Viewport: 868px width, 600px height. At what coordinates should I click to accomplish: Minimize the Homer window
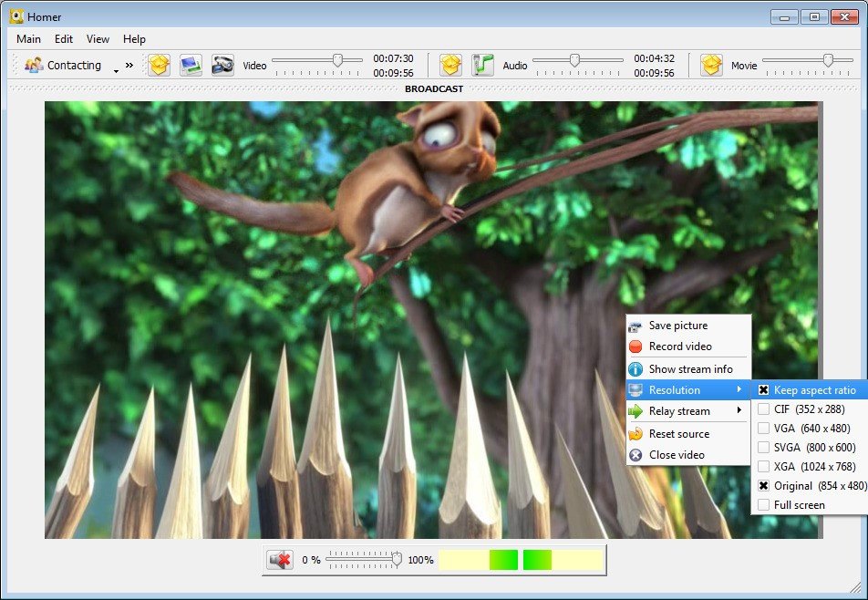click(x=784, y=17)
